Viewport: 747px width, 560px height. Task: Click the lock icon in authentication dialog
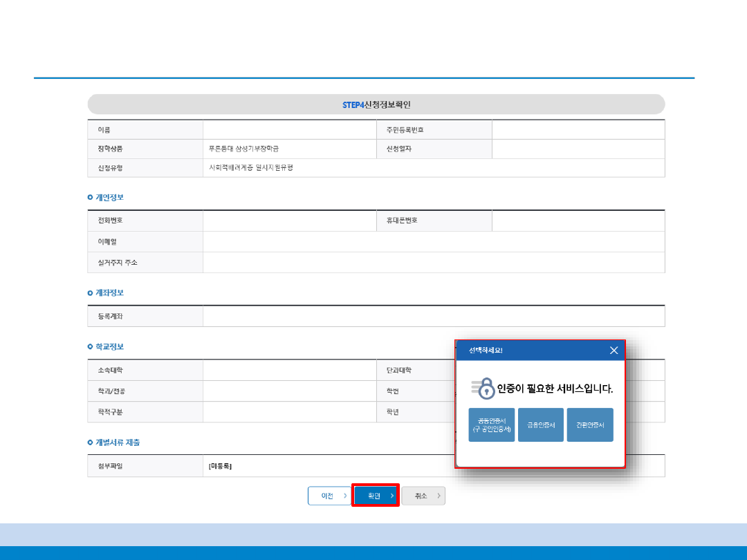(x=486, y=389)
